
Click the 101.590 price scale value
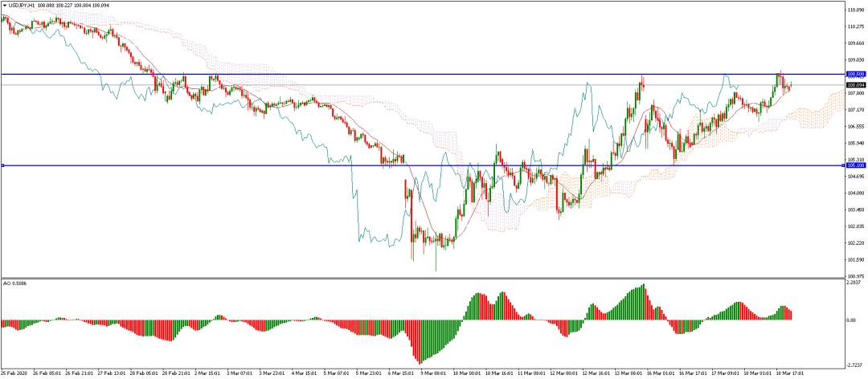pyautogui.click(x=855, y=259)
